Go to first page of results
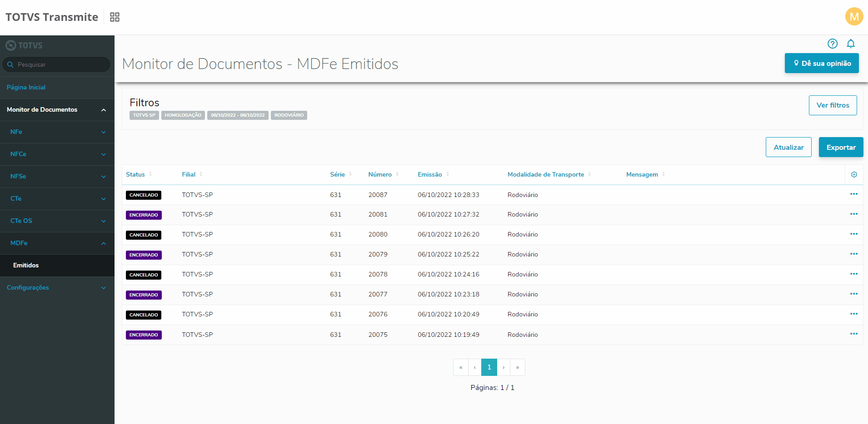The width and height of the screenshot is (868, 424). (x=461, y=367)
